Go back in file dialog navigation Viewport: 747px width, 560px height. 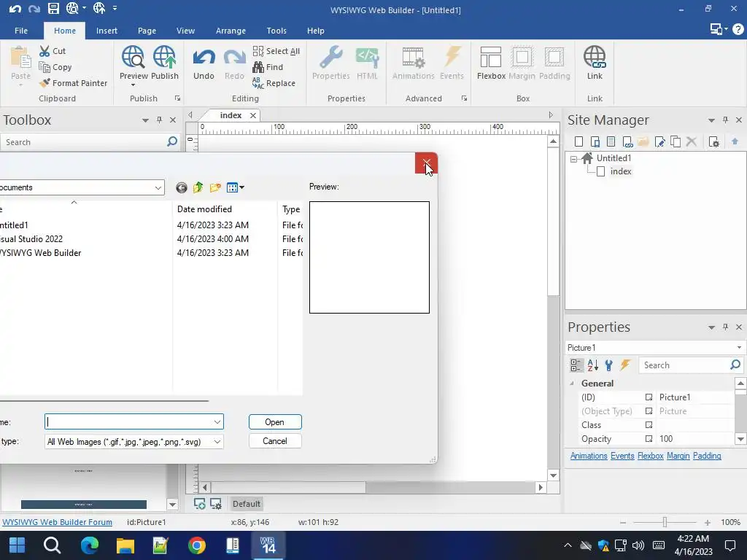pos(182,187)
